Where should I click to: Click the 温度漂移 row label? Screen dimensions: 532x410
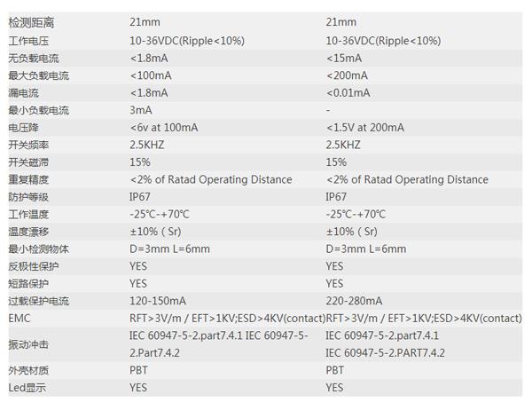28,232
